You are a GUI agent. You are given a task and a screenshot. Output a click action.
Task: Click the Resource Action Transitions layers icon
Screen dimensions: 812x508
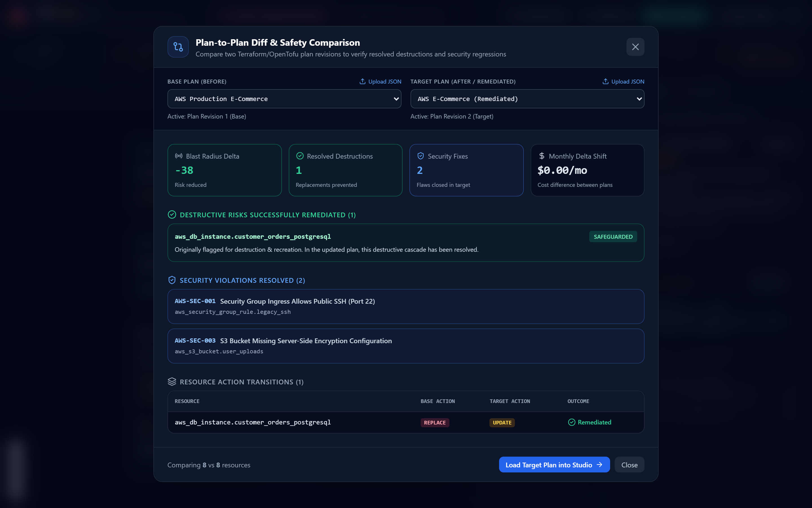click(x=172, y=382)
